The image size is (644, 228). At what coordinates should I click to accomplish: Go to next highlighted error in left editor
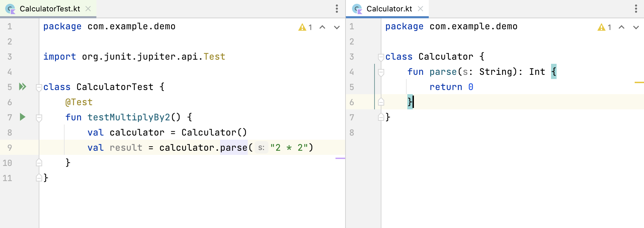click(x=337, y=27)
